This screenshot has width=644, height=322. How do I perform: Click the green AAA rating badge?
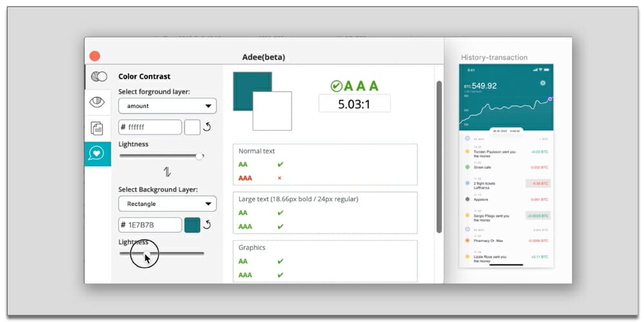tap(354, 86)
